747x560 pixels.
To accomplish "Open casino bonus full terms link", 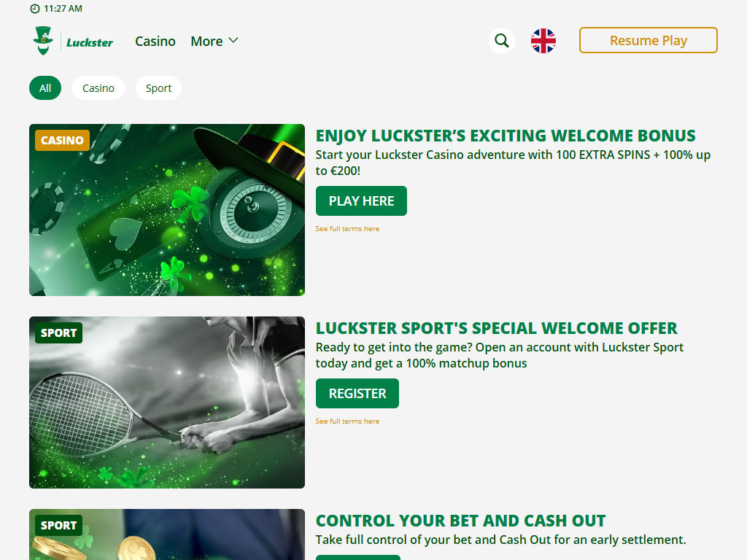I will 347,228.
